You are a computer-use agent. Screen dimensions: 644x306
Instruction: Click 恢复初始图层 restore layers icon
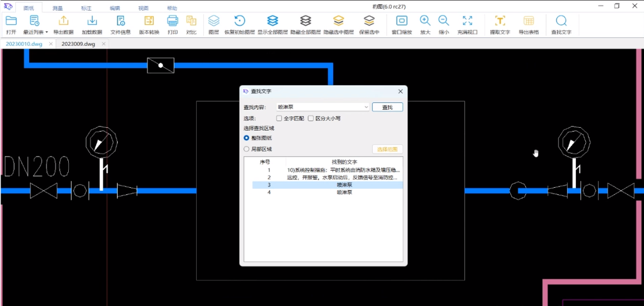click(x=240, y=21)
